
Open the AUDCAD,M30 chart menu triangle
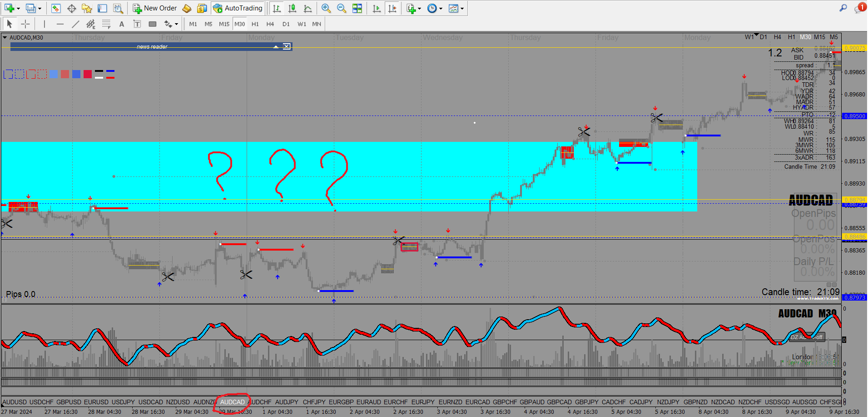point(5,37)
